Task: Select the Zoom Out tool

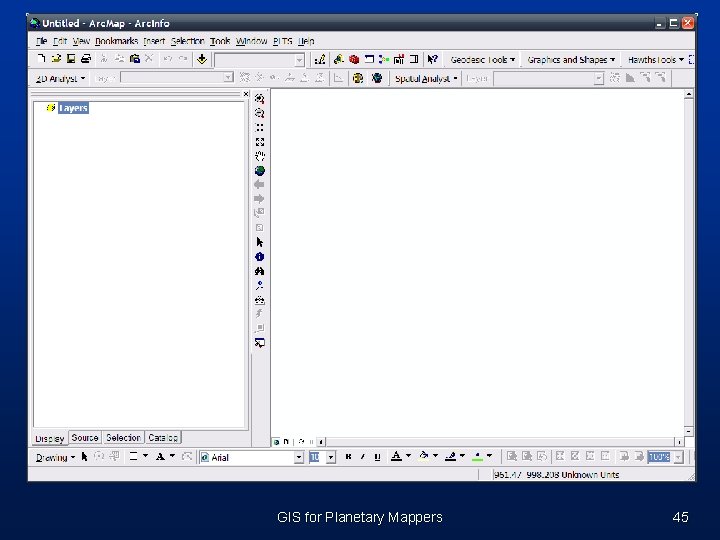Action: (x=259, y=113)
